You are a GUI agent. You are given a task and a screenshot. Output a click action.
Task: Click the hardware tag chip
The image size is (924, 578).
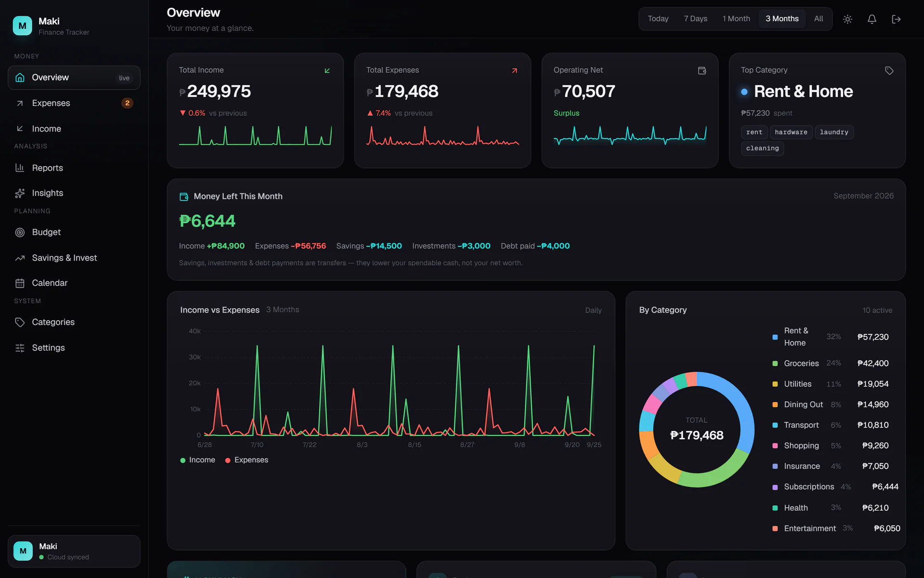tap(791, 132)
